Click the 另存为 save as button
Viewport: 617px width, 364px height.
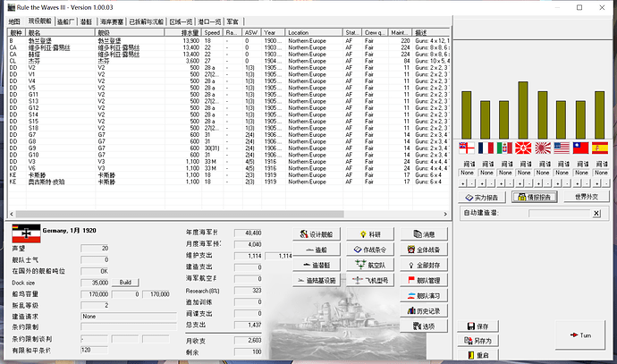tap(478, 341)
